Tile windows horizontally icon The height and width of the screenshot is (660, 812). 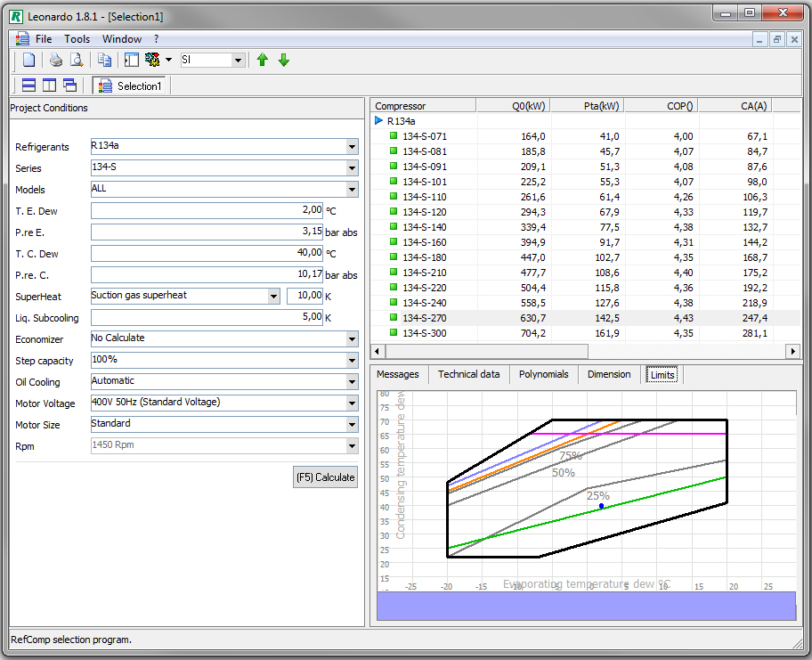click(x=29, y=86)
